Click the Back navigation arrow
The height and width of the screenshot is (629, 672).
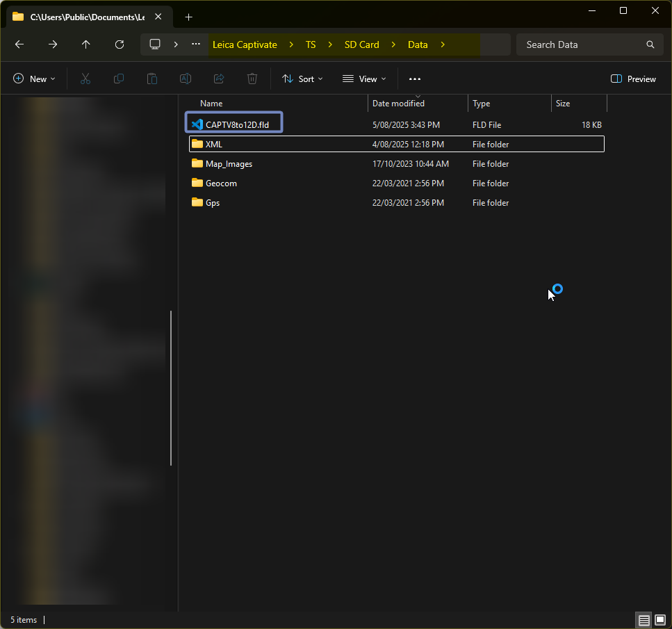19,44
